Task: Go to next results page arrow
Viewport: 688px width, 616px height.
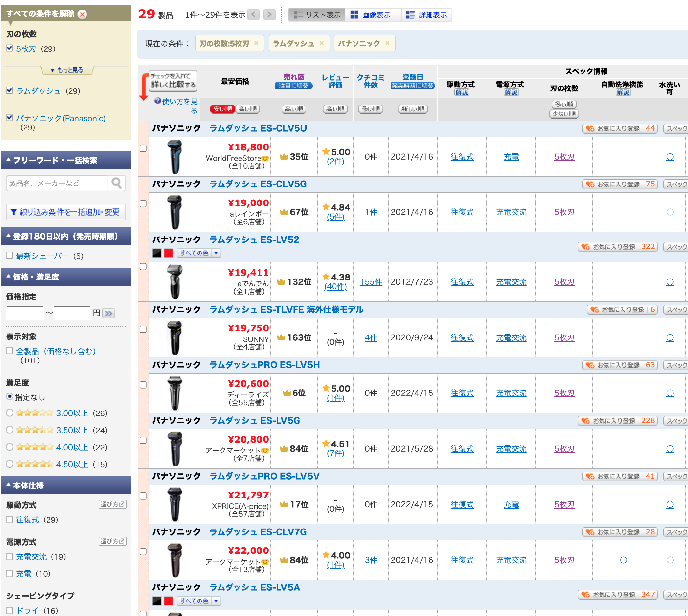Action: click(269, 14)
